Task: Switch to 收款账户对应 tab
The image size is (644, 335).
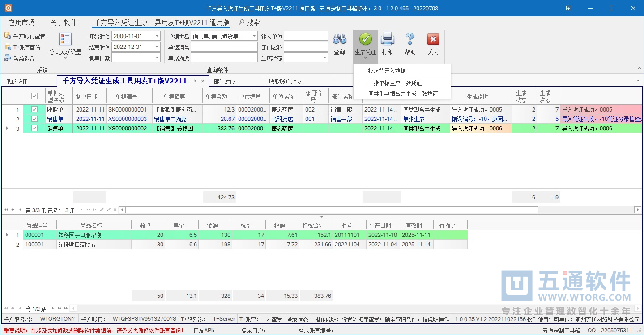Action: 285,82
